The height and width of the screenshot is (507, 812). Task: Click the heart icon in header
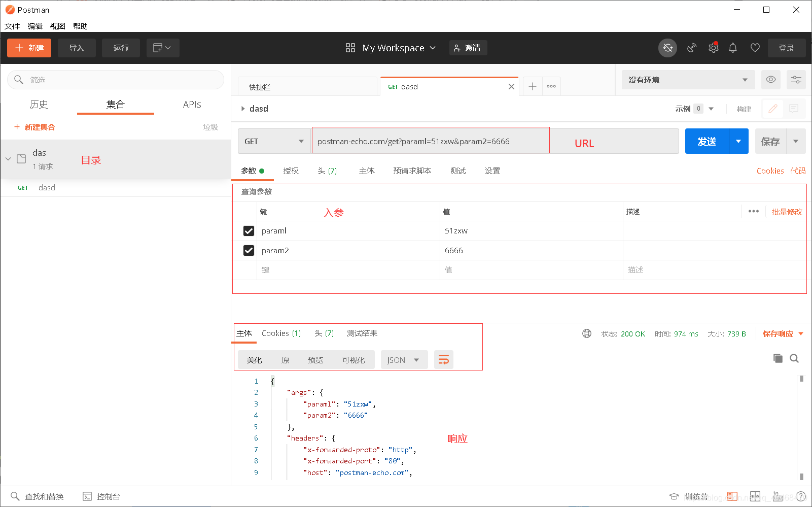click(x=755, y=48)
